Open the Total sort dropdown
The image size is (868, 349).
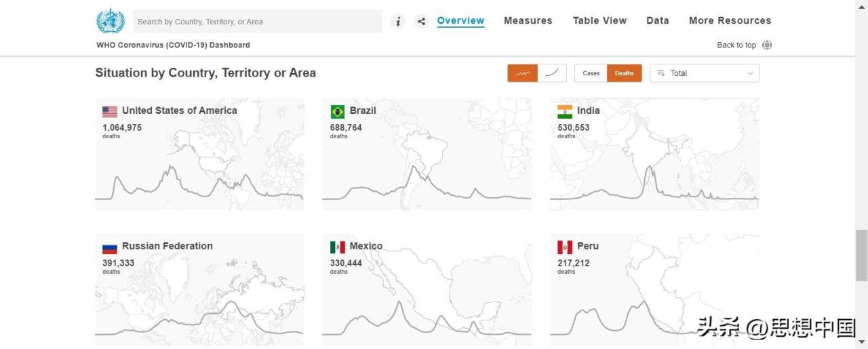(705, 73)
